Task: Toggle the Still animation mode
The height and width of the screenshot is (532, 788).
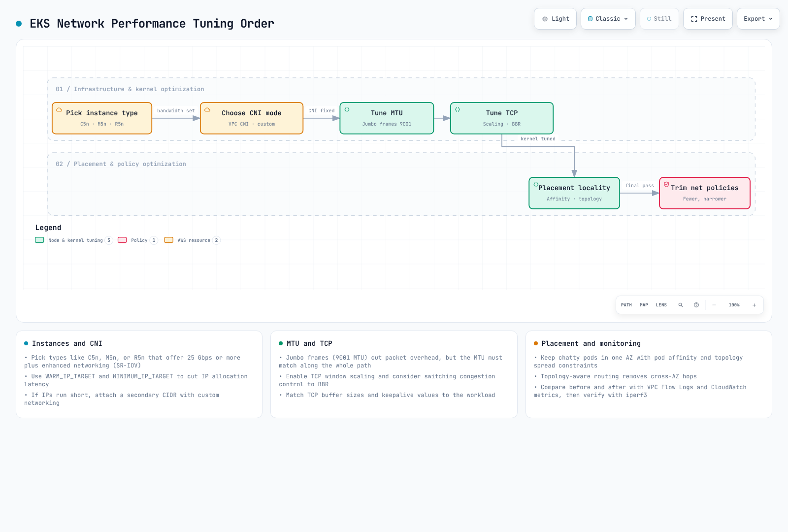Action: (659, 19)
